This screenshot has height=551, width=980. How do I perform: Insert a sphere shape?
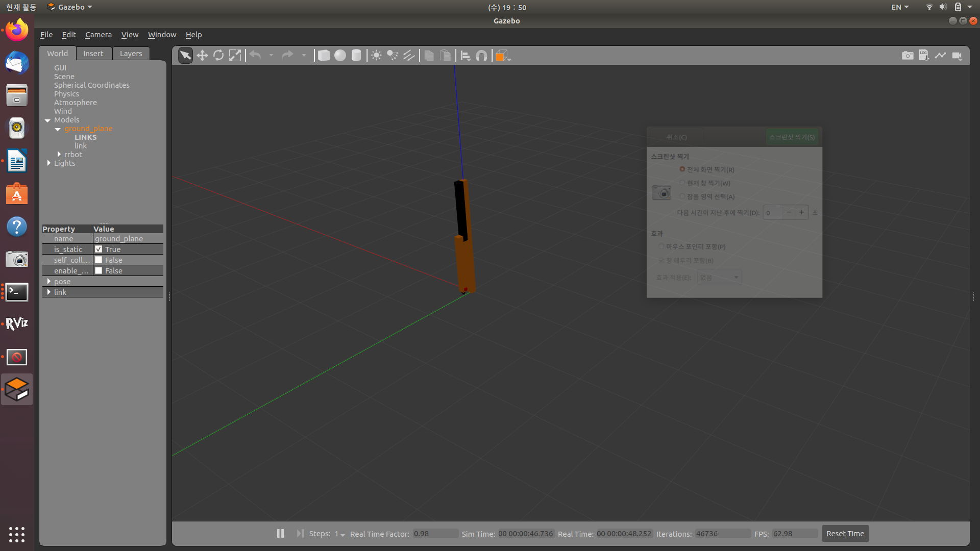pos(340,56)
